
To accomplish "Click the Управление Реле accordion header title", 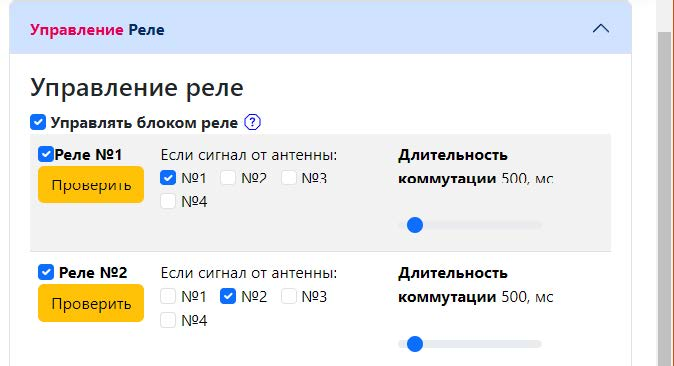I will point(97,30).
